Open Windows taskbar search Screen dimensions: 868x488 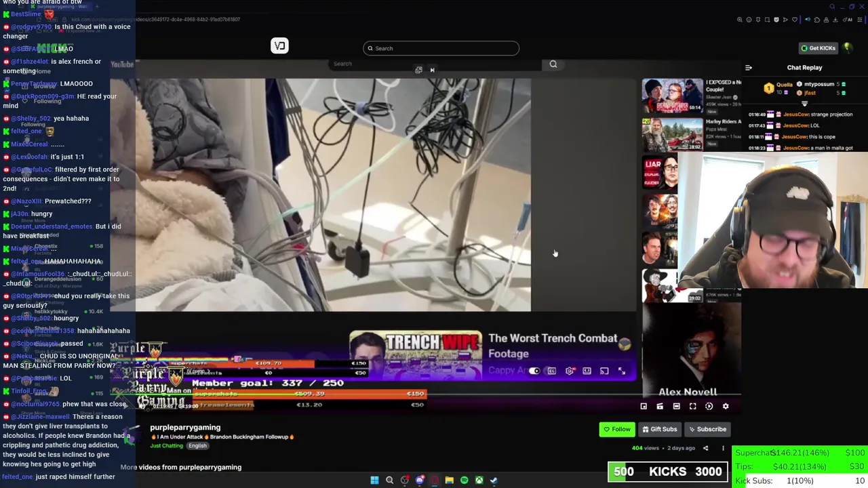(x=389, y=480)
